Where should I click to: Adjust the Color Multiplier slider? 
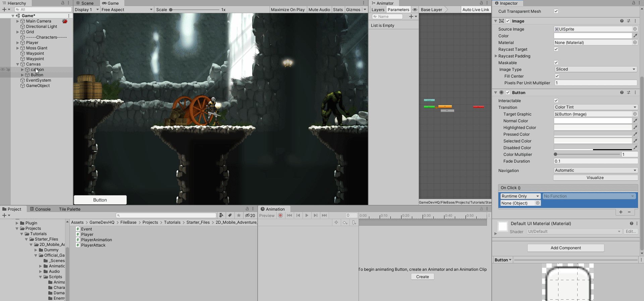pyautogui.click(x=587, y=154)
